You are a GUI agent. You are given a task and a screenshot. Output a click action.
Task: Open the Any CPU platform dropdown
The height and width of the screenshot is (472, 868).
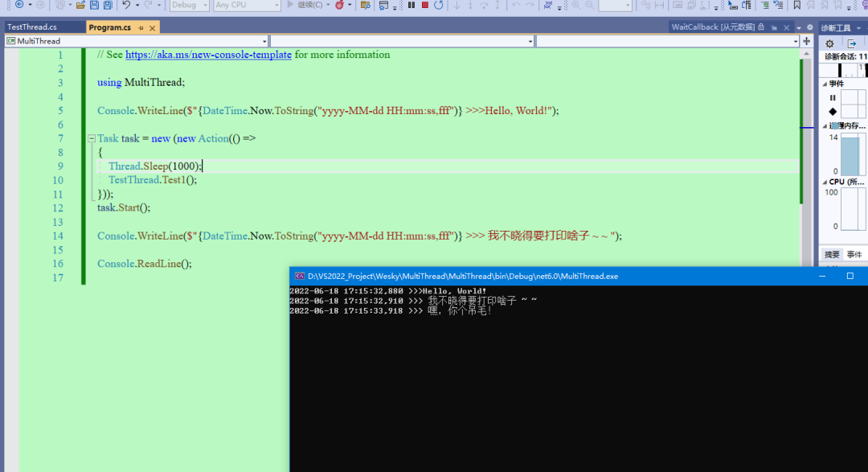(247, 5)
